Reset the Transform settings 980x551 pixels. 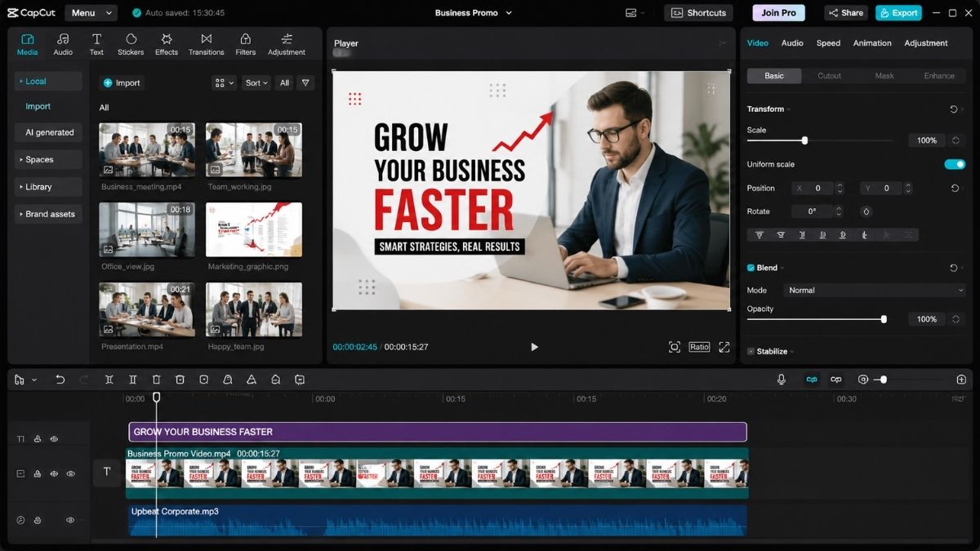tap(954, 109)
